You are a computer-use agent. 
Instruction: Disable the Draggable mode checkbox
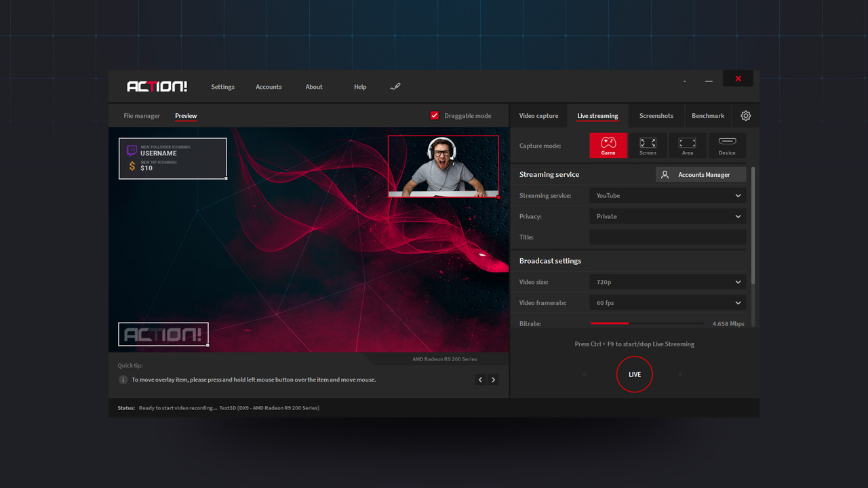(x=435, y=115)
